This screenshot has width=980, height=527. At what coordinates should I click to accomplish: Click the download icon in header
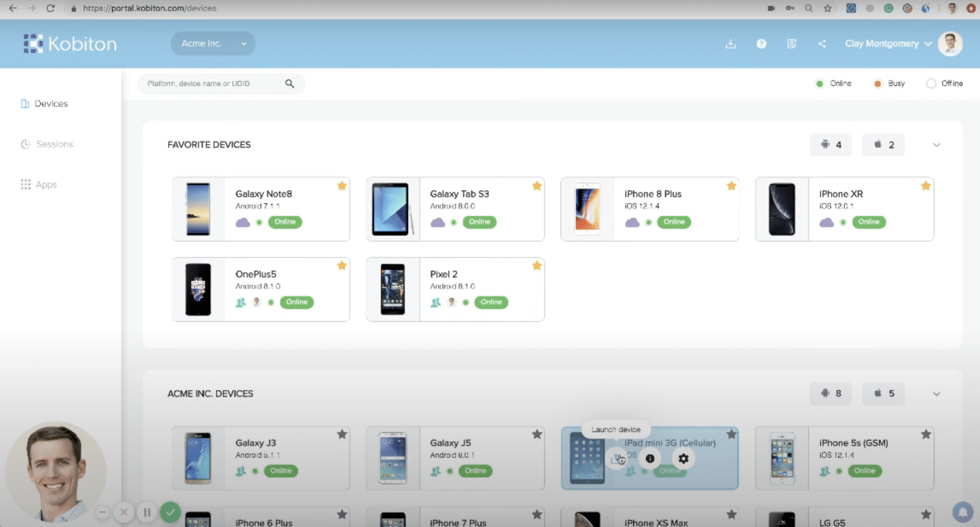[x=730, y=44]
